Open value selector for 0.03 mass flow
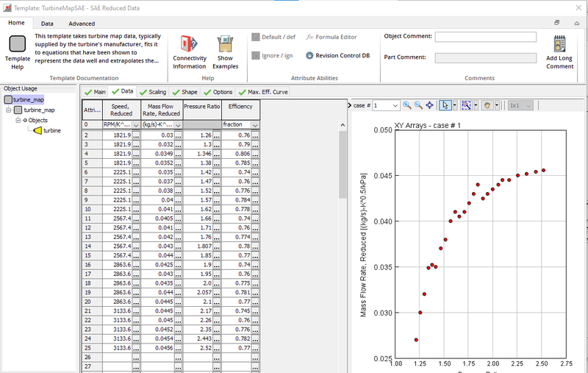The image size is (588, 373). pos(178,135)
